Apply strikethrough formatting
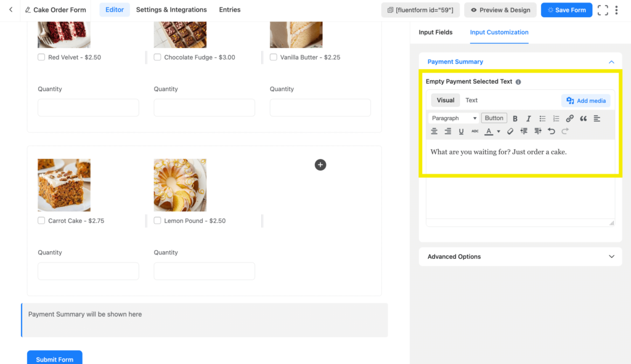 (x=475, y=131)
